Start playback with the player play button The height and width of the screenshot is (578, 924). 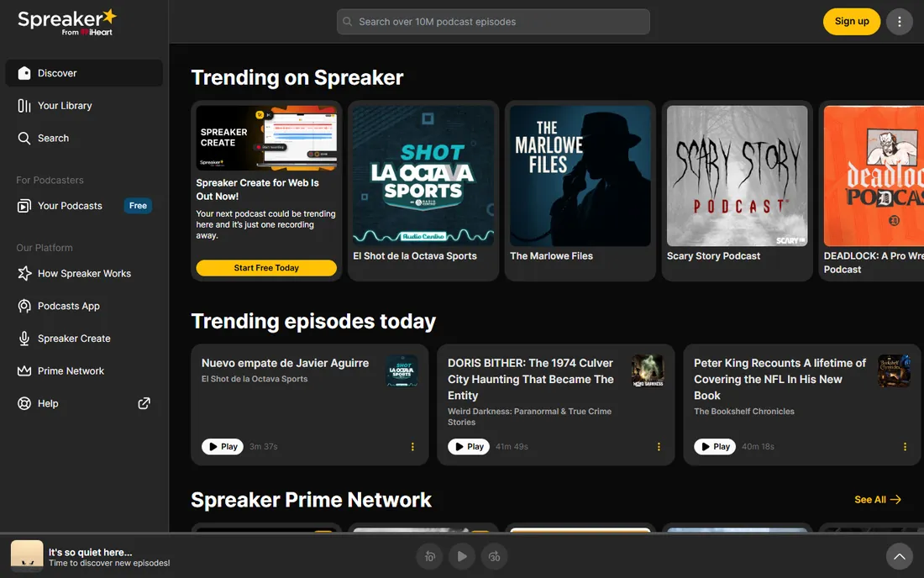(x=462, y=556)
